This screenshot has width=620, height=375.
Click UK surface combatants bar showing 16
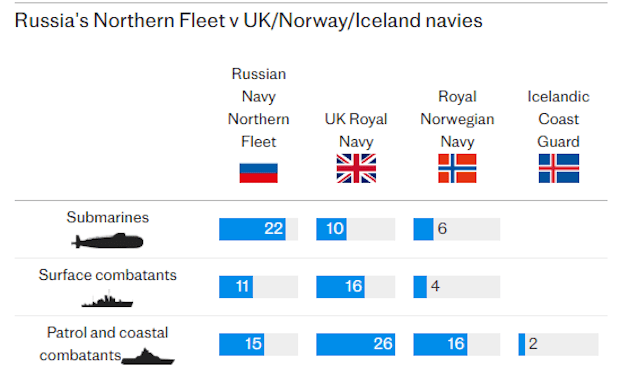coord(355,287)
